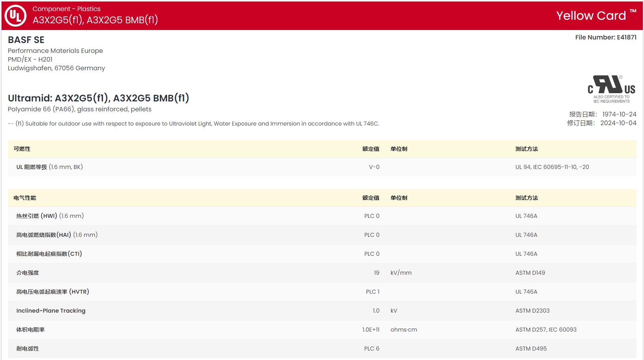Image resolution: width=644 pixels, height=360 pixels.
Task: Click '可燃性' section header
Action: (x=22, y=149)
